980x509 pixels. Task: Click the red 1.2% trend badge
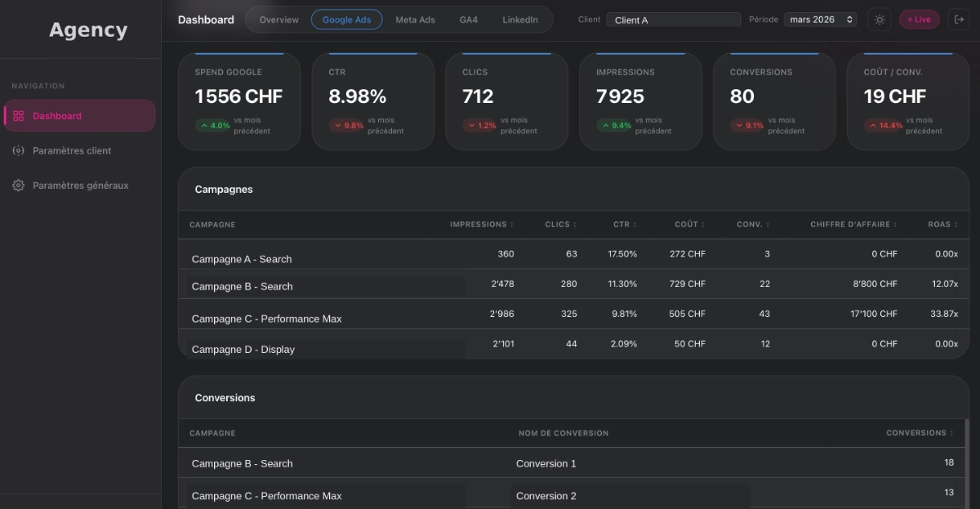(x=481, y=126)
